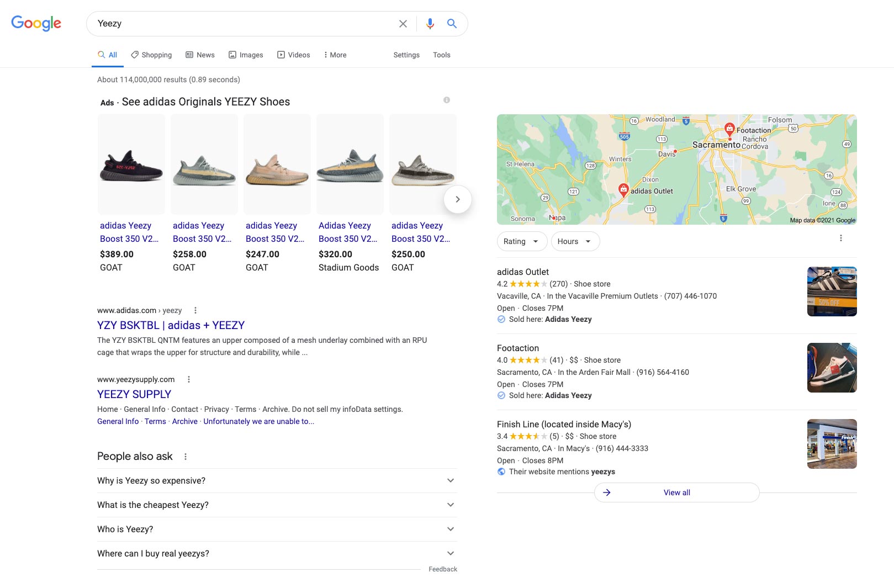
Task: Start voice search with the microphone icon
Action: coord(430,24)
